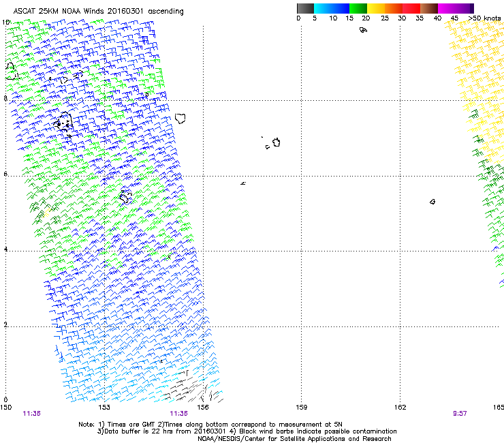Click the longitude label '153'
This screenshot has height=443, width=504.
104,408
